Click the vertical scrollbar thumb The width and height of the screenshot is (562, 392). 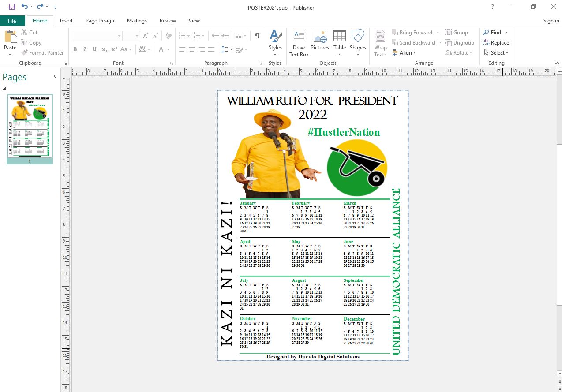[x=559, y=224]
